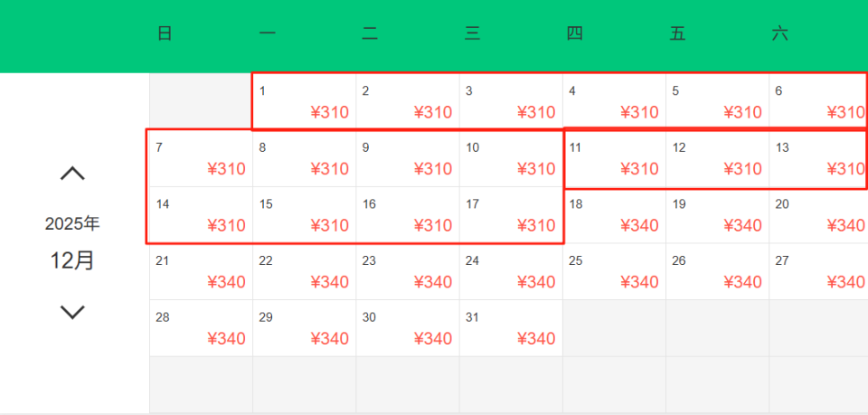Choose December 31 priced ¥340
The height and width of the screenshot is (415, 868).
point(511,328)
